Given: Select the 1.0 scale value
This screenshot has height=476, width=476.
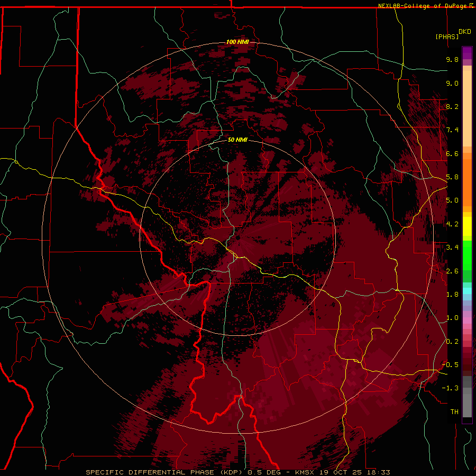Looking at the screenshot, I should coord(452,318).
